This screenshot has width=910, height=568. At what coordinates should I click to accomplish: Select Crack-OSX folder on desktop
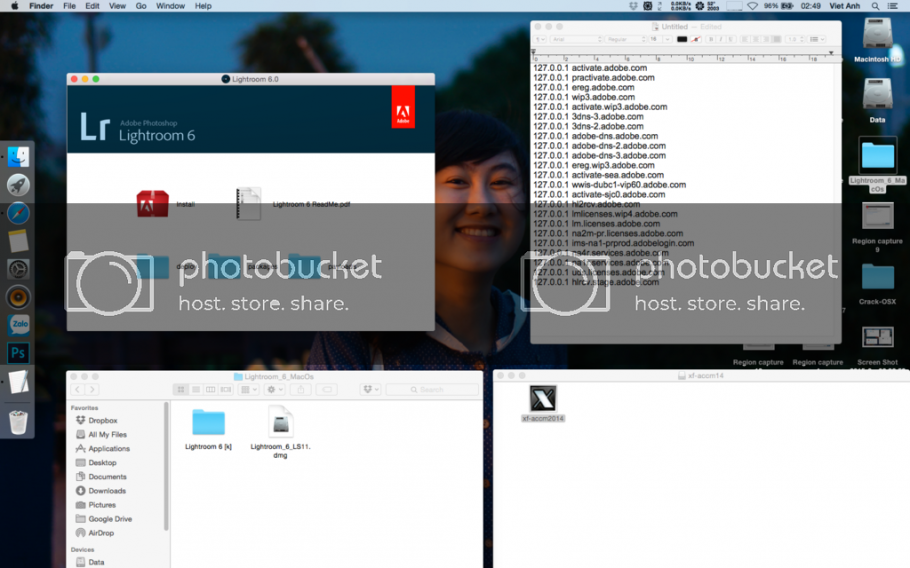coord(877,276)
